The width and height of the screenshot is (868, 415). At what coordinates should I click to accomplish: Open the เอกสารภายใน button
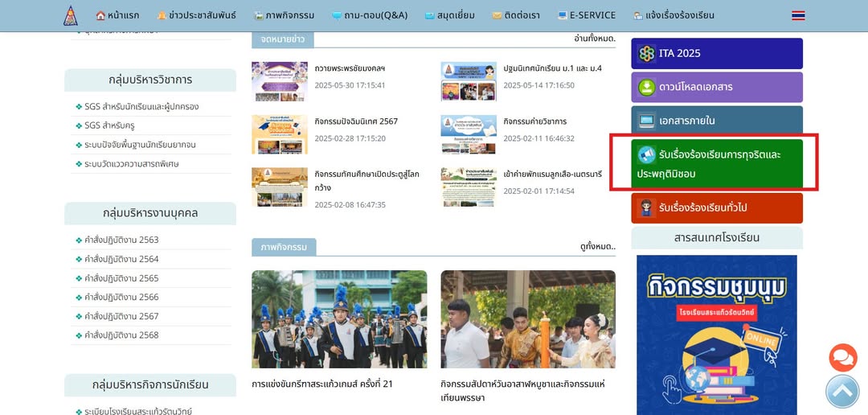(x=717, y=120)
